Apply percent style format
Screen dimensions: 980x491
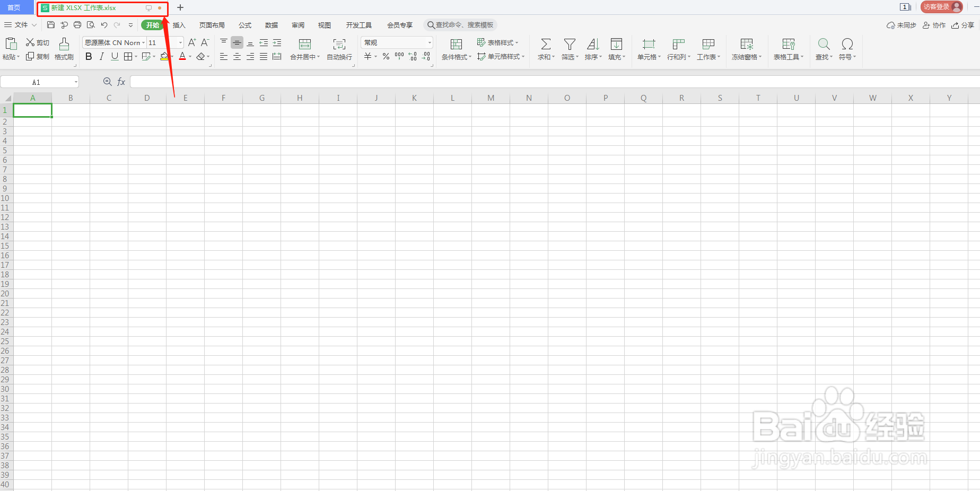coord(386,57)
